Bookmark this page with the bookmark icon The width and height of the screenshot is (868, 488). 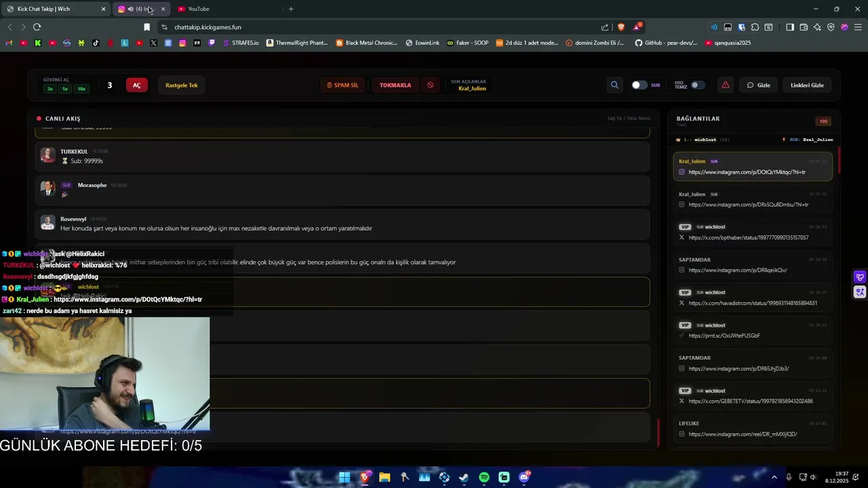point(146,27)
